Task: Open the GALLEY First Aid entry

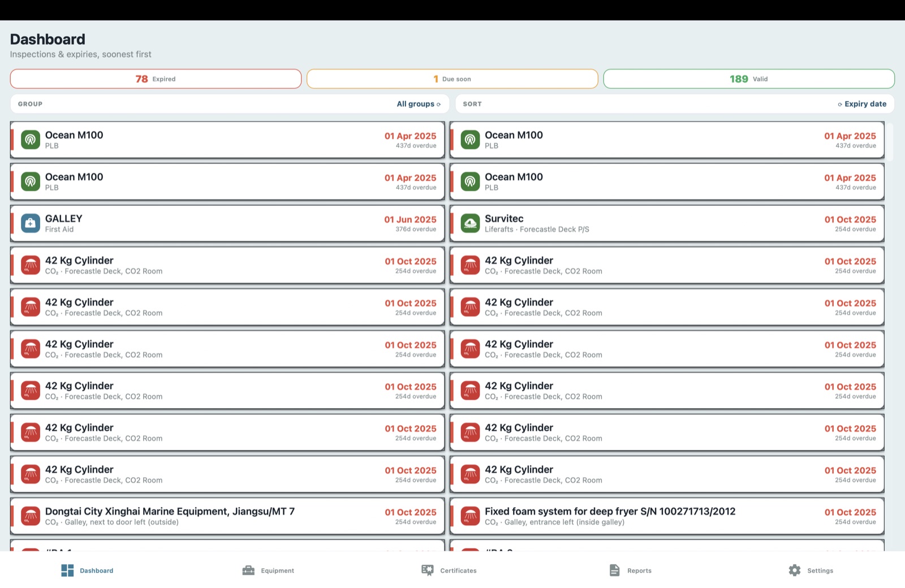Action: 227,223
